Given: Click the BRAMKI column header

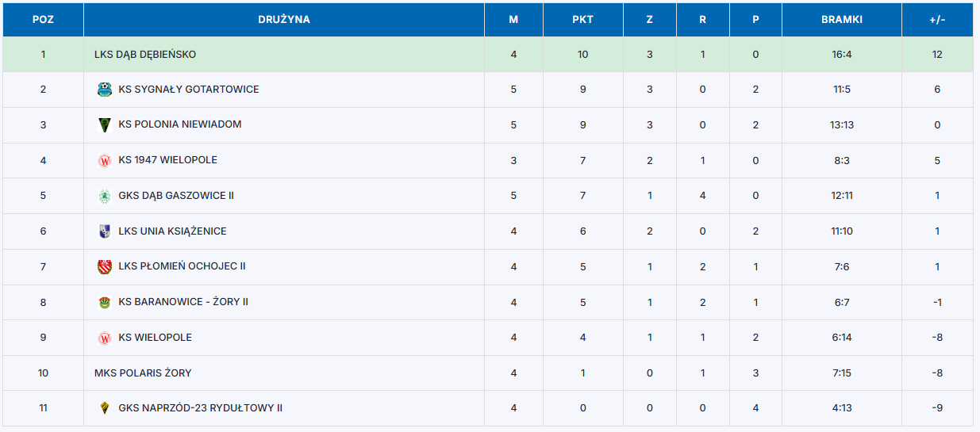Looking at the screenshot, I should (x=841, y=20).
